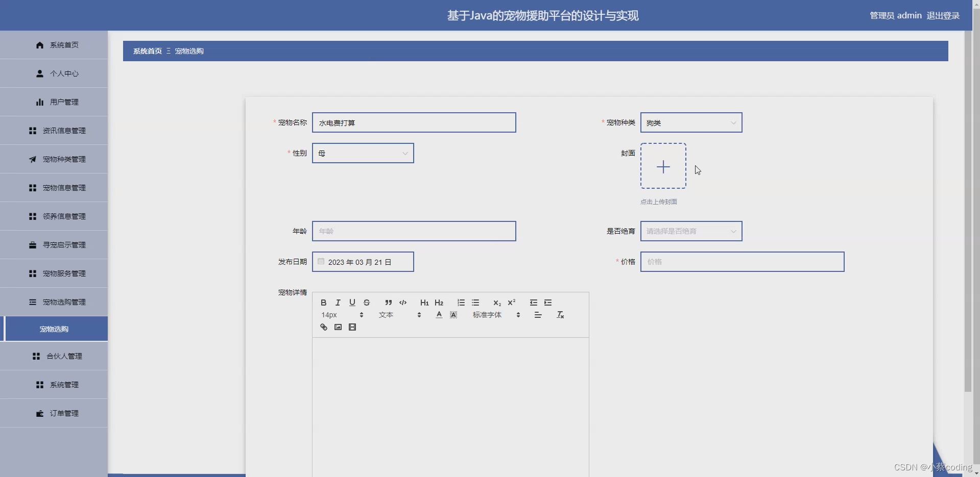This screenshot has width=980, height=477.
Task: Toggle bold formatting in editor
Action: (x=323, y=303)
